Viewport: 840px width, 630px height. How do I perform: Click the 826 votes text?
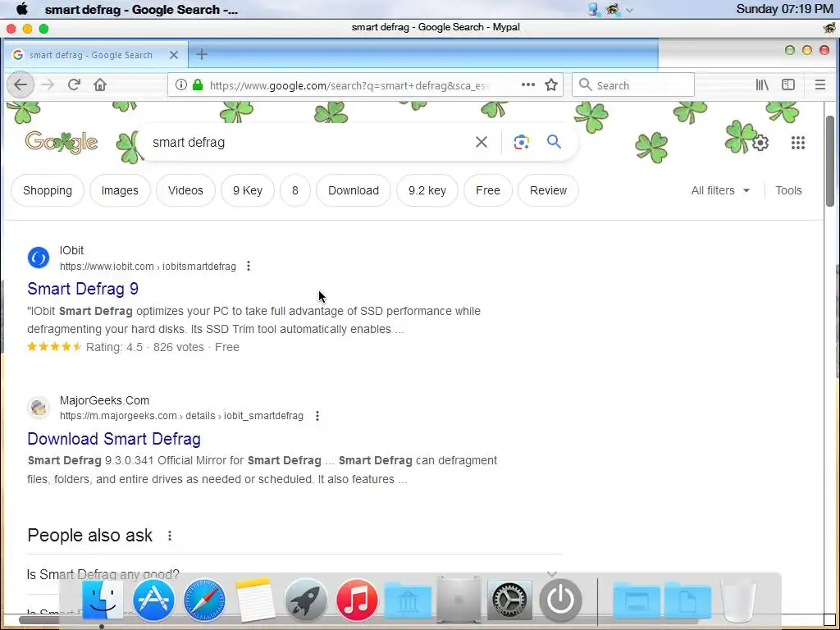click(x=178, y=347)
